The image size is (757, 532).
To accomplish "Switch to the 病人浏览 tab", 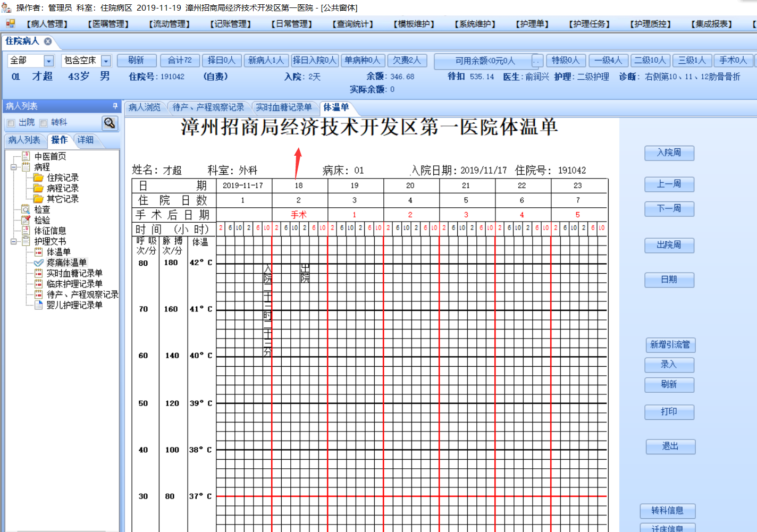I will click(145, 107).
